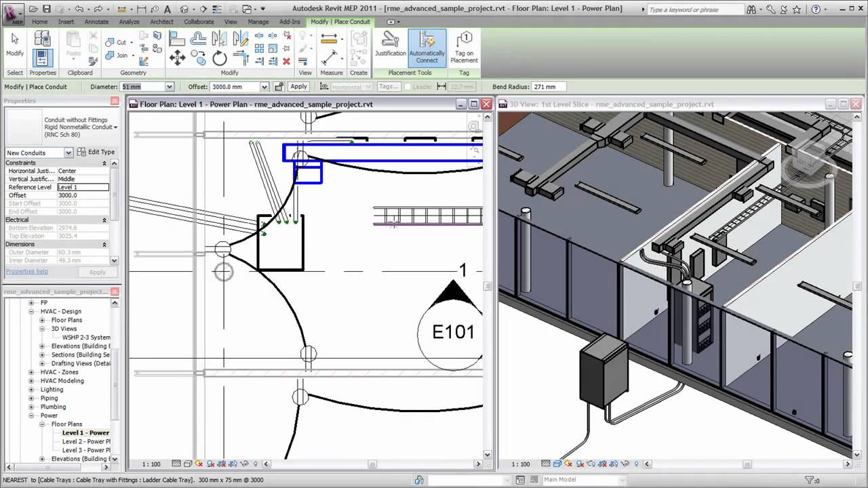This screenshot has width=868, height=488.
Task: Select the Text 'A' tool in quick access toolbar
Action: coord(167,9)
